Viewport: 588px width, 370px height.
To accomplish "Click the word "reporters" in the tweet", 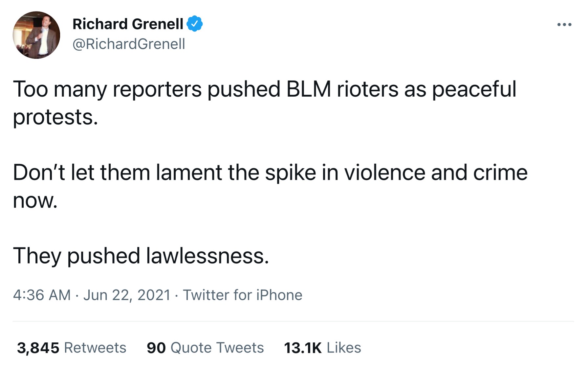I will pyautogui.click(x=157, y=89).
